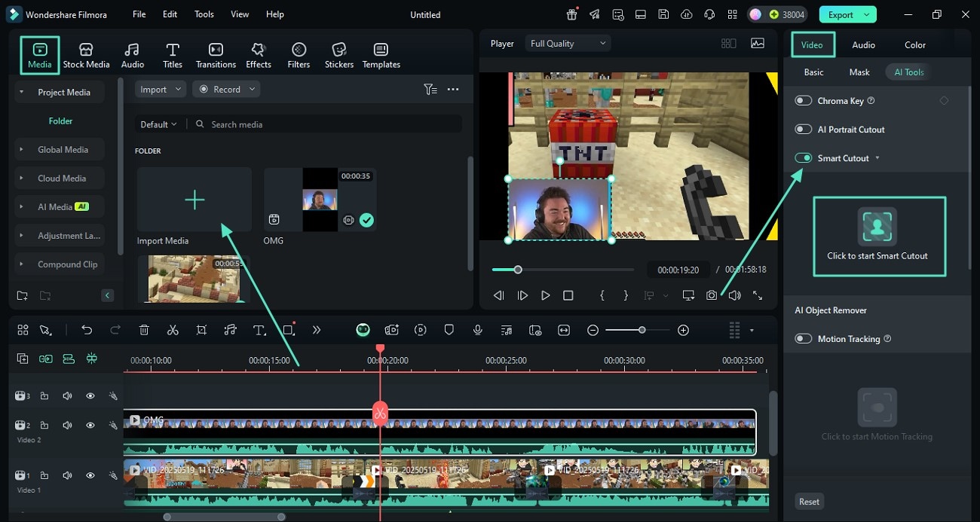Toggle the AI Portrait Cutout switch
The image size is (980, 522).
[804, 130]
